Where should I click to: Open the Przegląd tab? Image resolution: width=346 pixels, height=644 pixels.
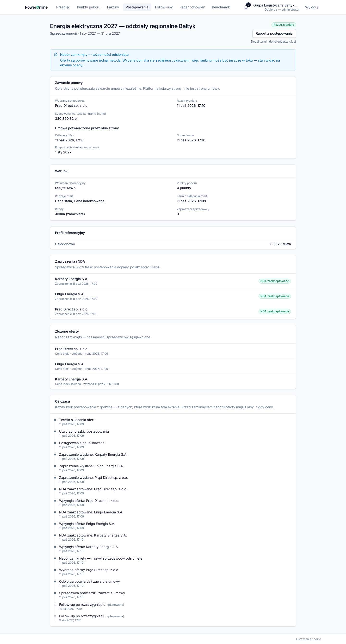tap(63, 7)
